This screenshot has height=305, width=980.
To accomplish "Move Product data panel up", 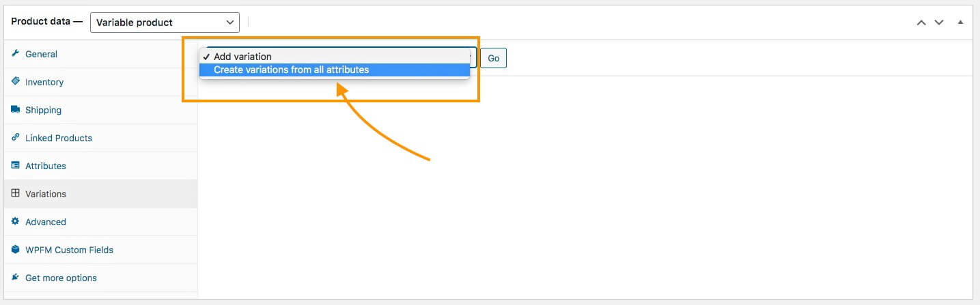I will (x=921, y=23).
